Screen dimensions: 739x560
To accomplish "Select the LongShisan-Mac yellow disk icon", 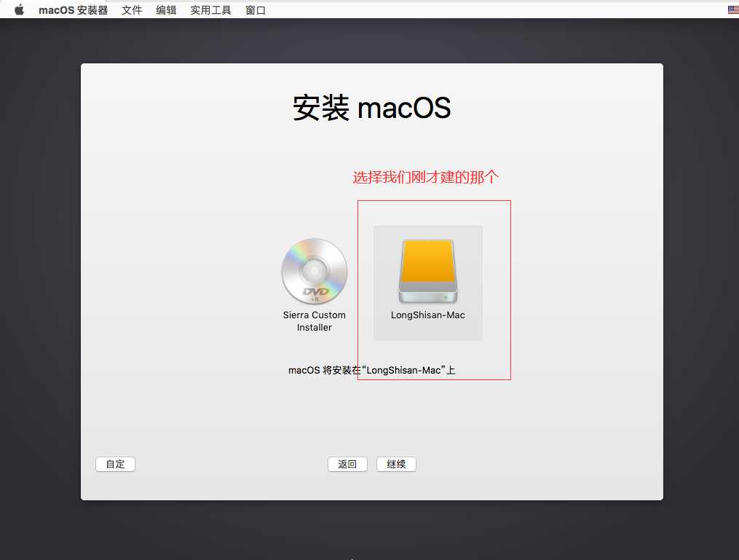I will click(428, 272).
